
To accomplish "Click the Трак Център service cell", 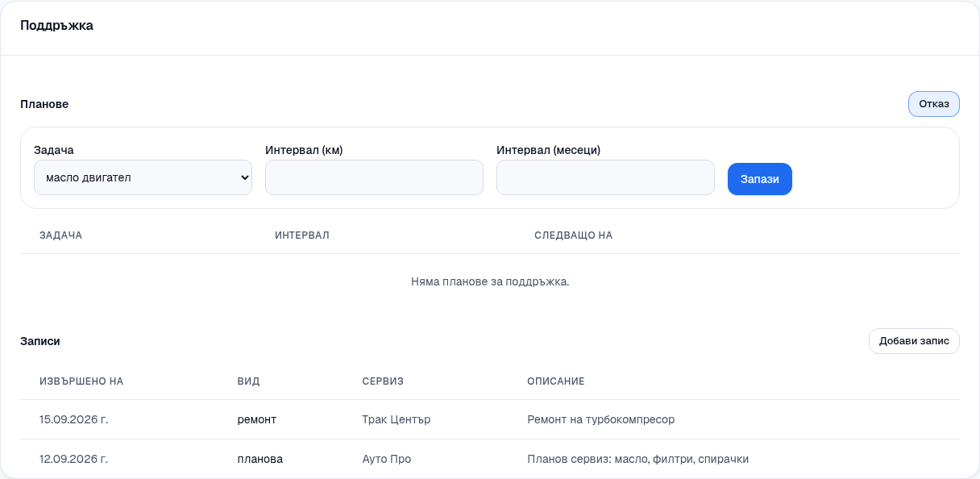I will [x=397, y=419].
